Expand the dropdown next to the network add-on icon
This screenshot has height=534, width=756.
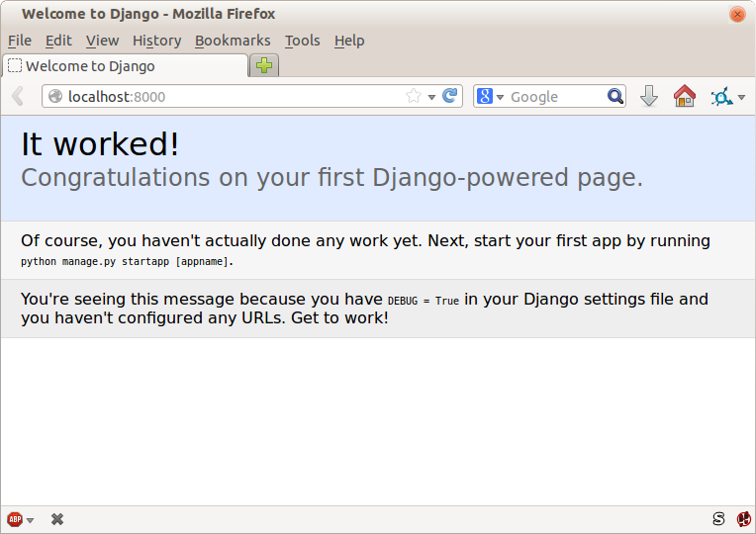741,97
